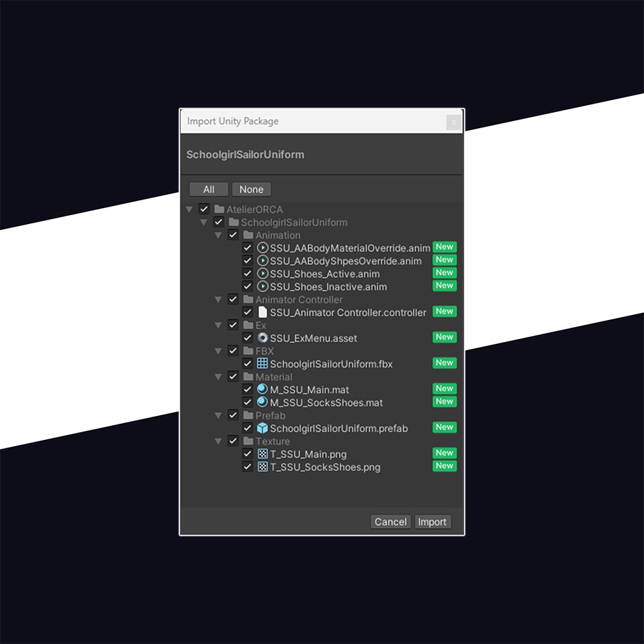Screen dimensions: 644x644
Task: Collapse the AtelierORCA folder tree
Action: [189, 209]
